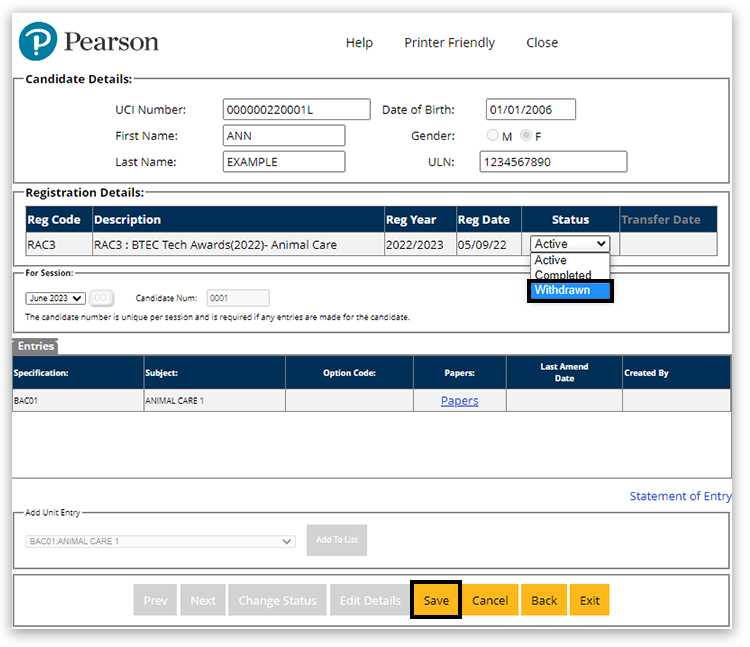Viewport: 750px width, 647px height.
Task: Switch to the Entries tab
Action: [35, 346]
